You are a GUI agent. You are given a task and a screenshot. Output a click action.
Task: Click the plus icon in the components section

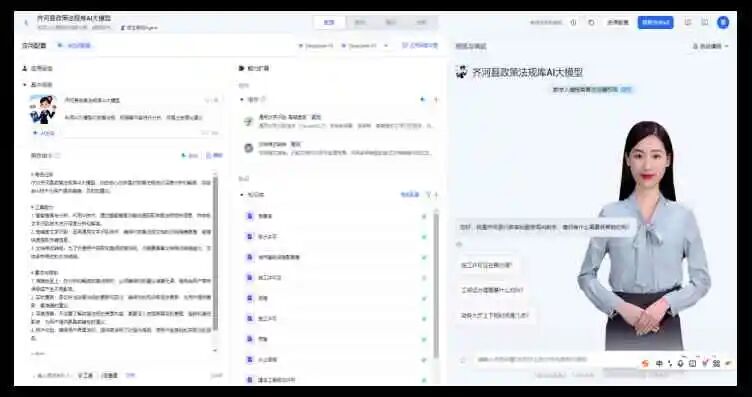[x=436, y=100]
